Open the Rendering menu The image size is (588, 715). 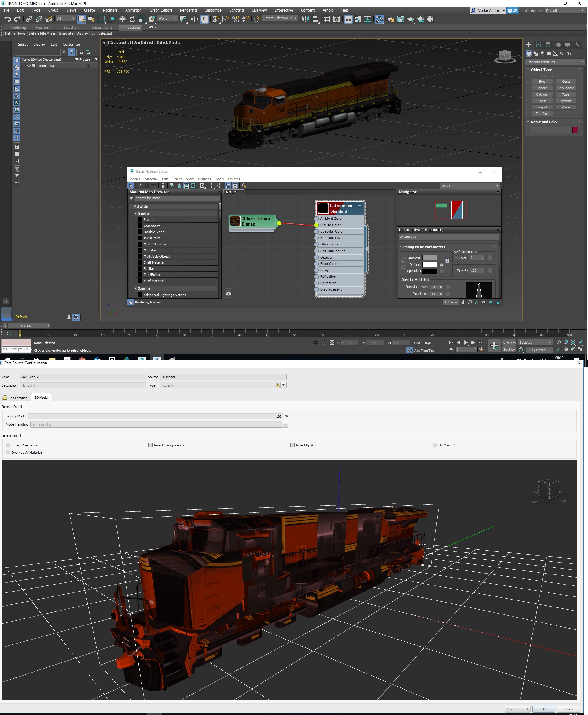pyautogui.click(x=188, y=10)
